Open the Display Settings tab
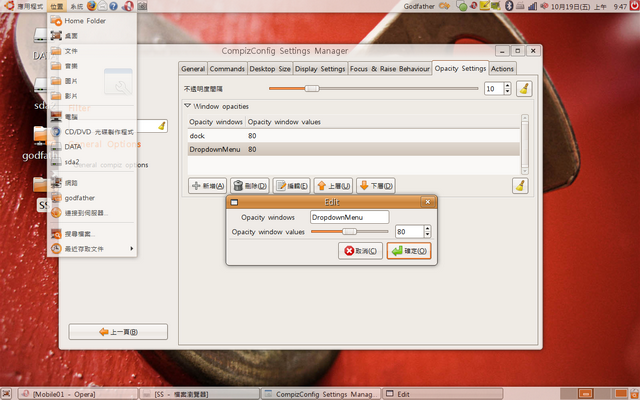The width and height of the screenshot is (640, 400). point(320,69)
